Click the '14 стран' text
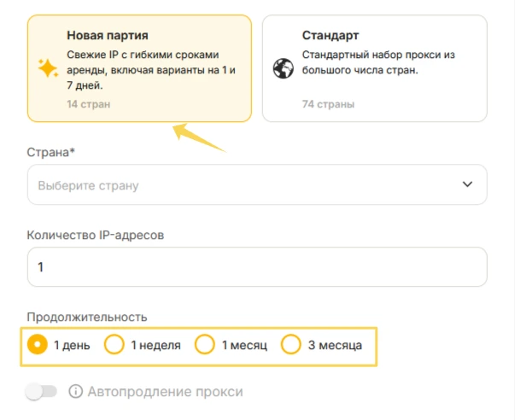 pos(88,104)
